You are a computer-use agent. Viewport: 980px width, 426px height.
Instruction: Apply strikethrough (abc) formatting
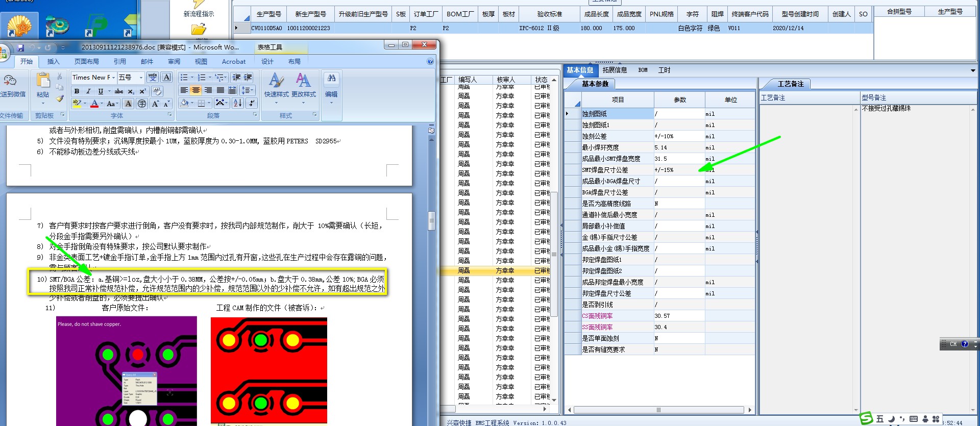click(119, 91)
